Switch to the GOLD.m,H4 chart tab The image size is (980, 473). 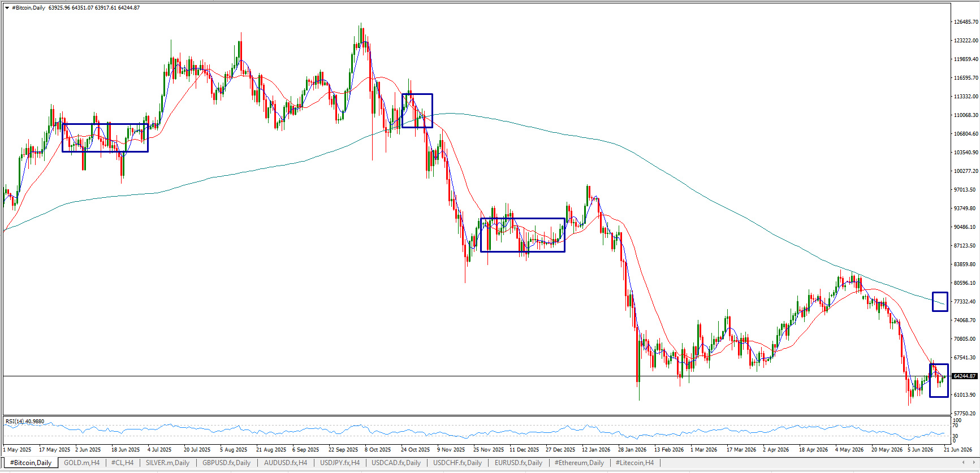click(x=81, y=463)
